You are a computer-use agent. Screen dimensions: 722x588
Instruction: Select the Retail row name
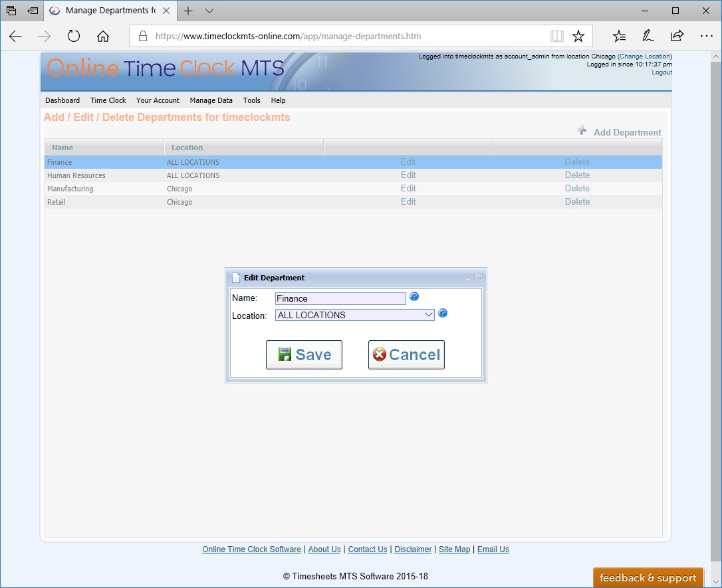56,202
